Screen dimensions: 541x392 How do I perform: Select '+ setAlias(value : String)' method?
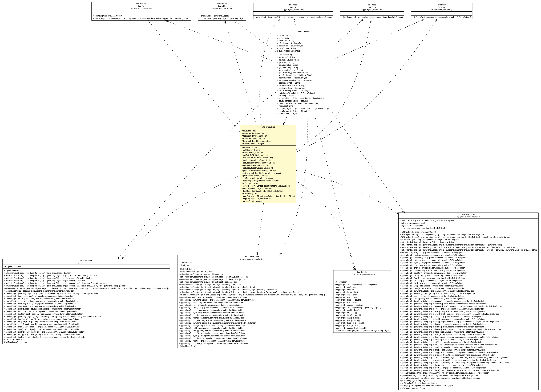(x=288, y=65)
